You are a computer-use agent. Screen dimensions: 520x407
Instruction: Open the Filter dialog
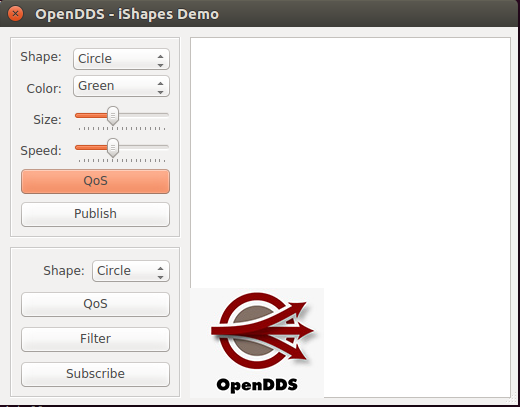coord(95,339)
